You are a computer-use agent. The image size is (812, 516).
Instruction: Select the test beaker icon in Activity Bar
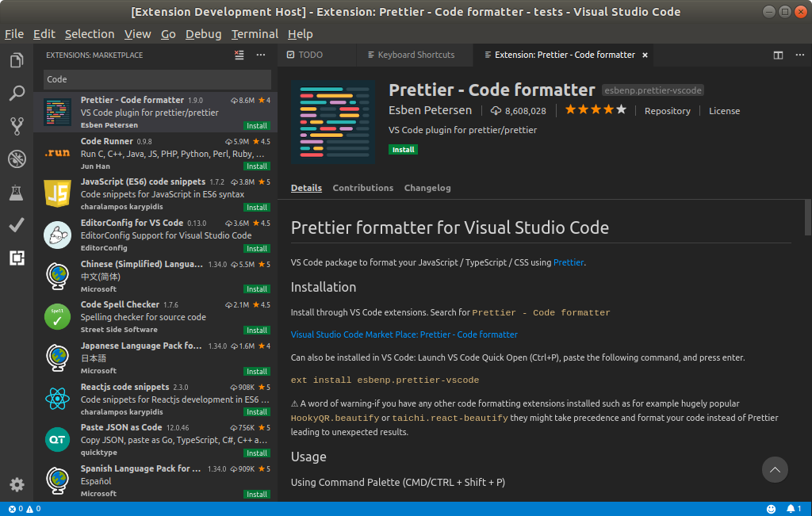click(16, 192)
